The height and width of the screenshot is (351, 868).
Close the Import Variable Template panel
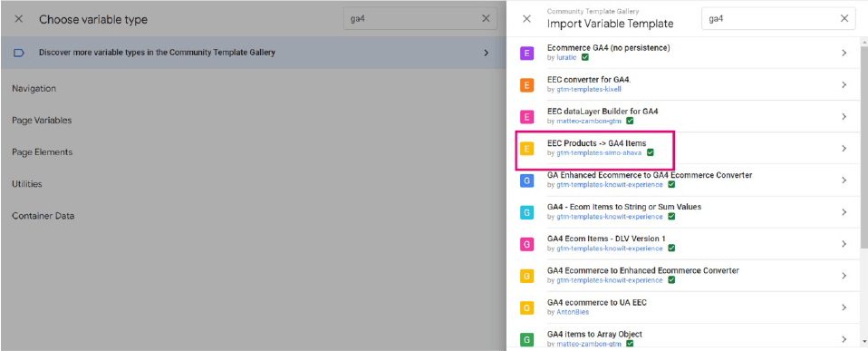526,19
